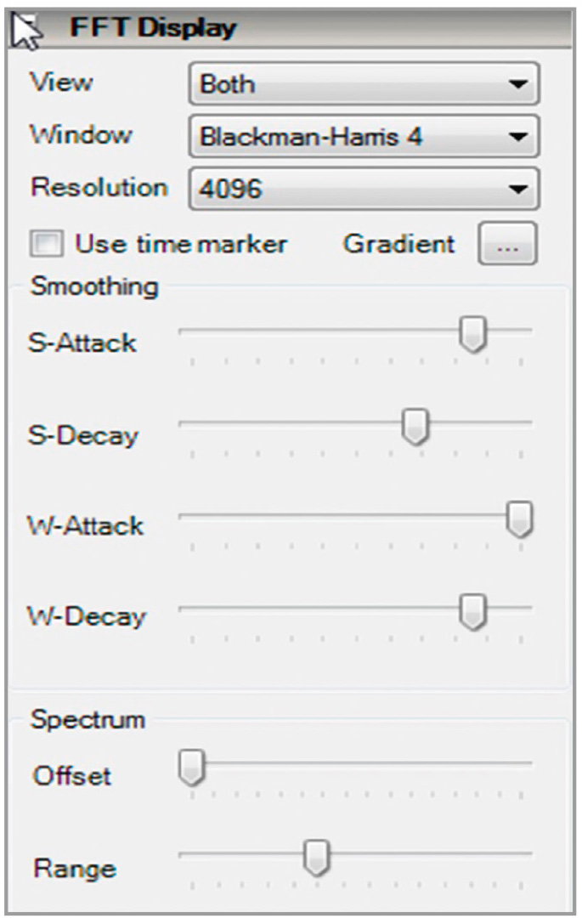Click the Spectrum Offset slider handle
The image size is (582, 924).
point(192,768)
